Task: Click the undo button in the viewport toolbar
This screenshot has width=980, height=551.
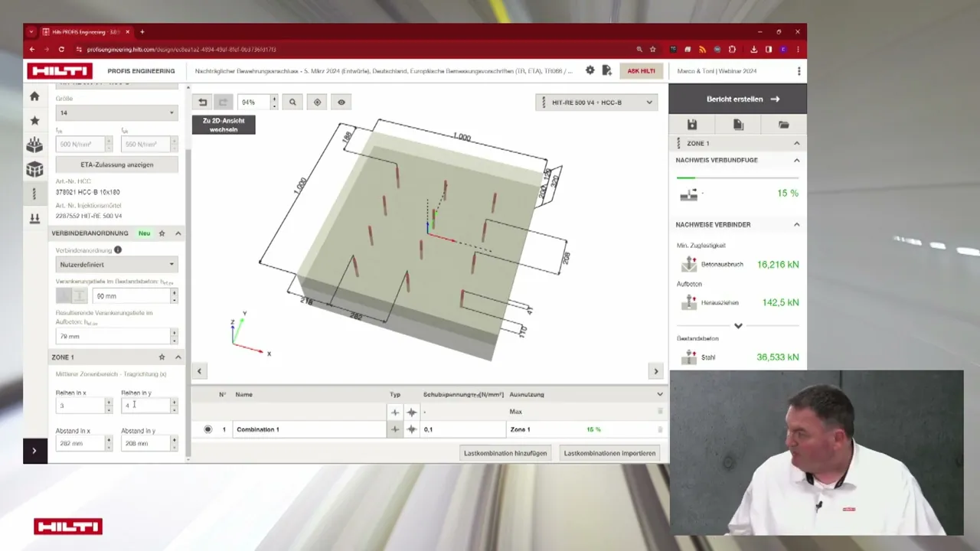Action: (203, 102)
